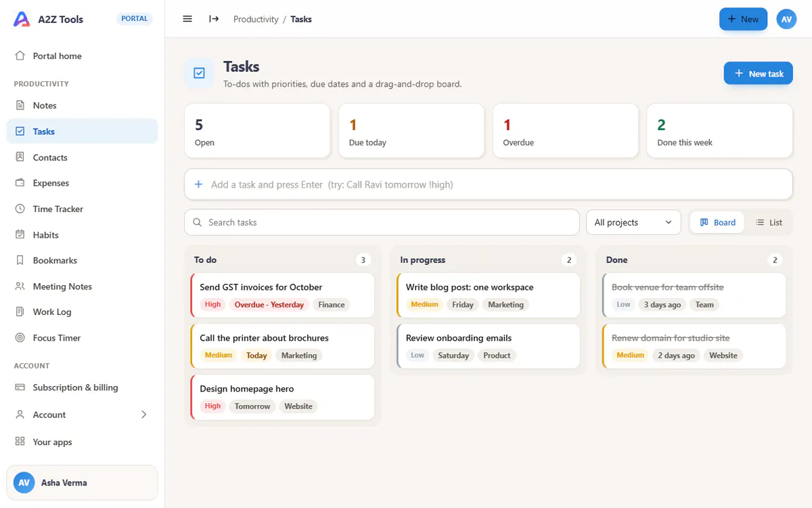The width and height of the screenshot is (812, 508).
Task: Open task Call the printer about brochures
Action: pyautogui.click(x=283, y=346)
